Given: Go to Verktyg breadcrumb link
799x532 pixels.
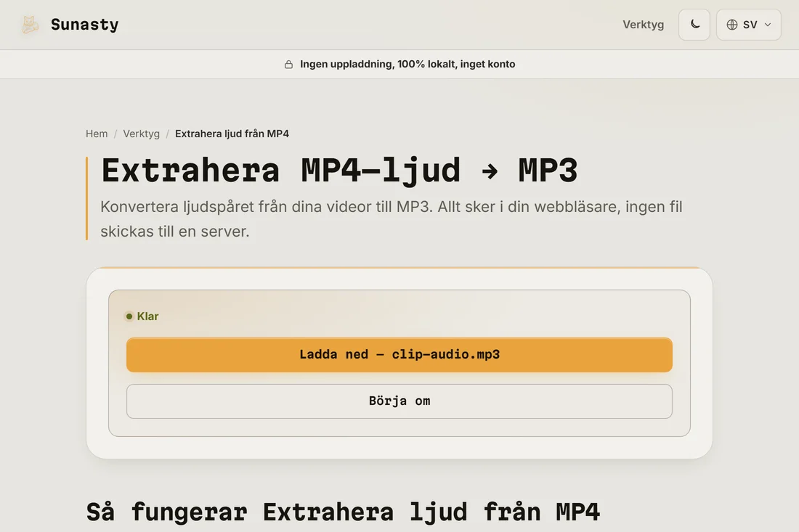Looking at the screenshot, I should pyautogui.click(x=141, y=134).
